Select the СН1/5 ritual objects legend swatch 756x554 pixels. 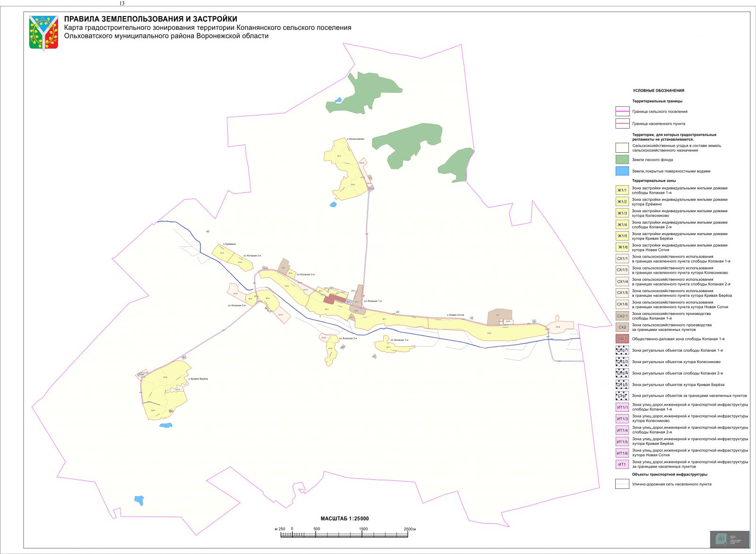pos(622,384)
